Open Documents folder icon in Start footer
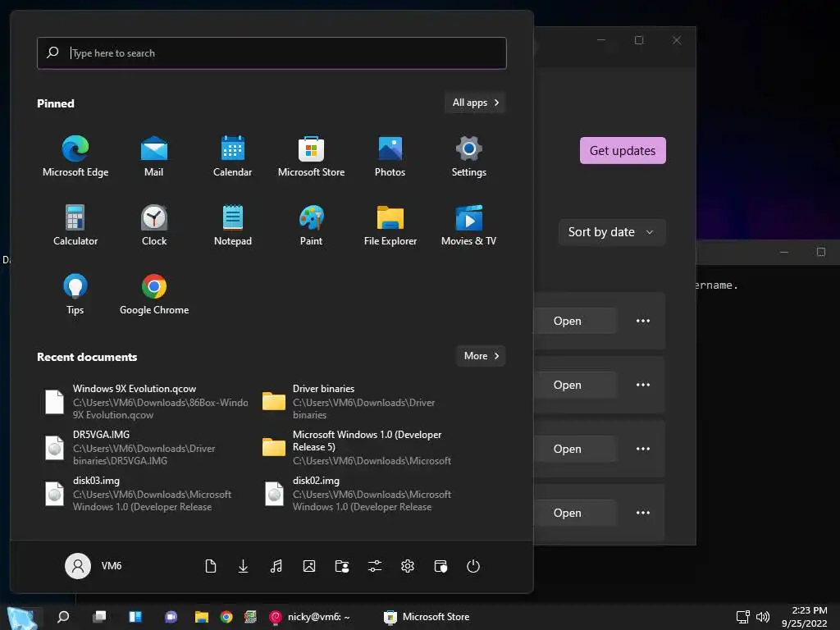The width and height of the screenshot is (840, 630). point(211,566)
